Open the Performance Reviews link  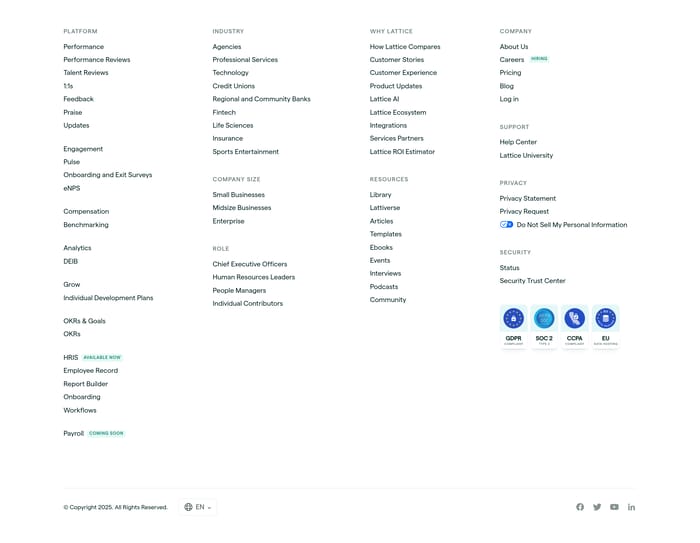coord(97,60)
